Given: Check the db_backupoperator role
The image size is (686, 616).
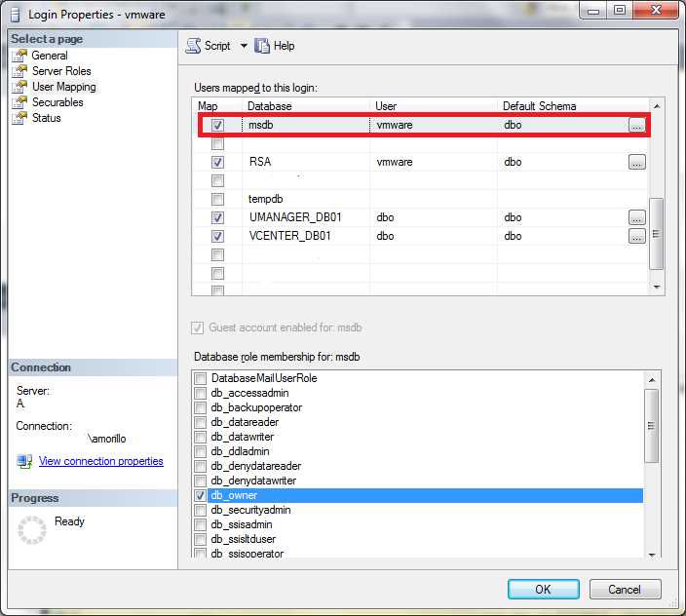Looking at the screenshot, I should [201, 407].
